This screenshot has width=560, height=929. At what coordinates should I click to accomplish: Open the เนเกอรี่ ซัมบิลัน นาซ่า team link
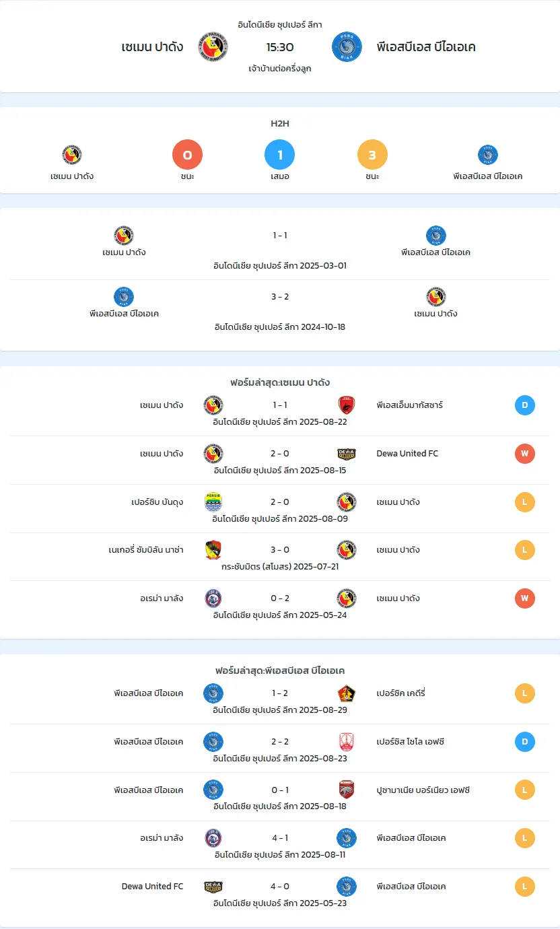coord(146,550)
